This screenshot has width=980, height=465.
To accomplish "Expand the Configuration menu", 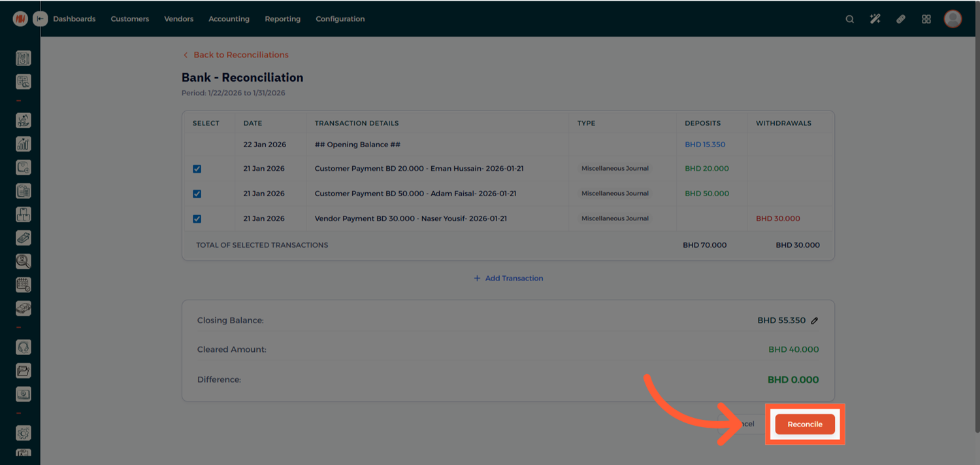I will pos(340,19).
